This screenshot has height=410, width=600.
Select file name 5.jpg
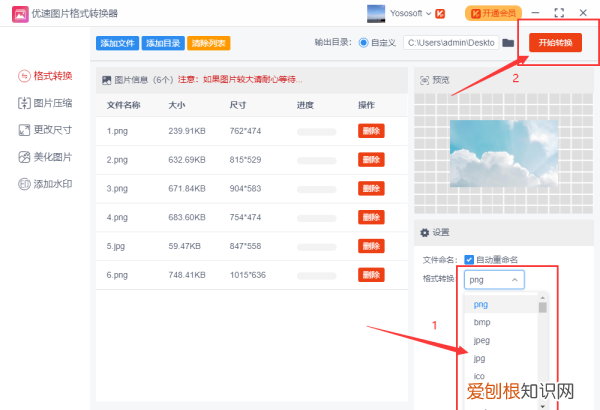coord(116,246)
